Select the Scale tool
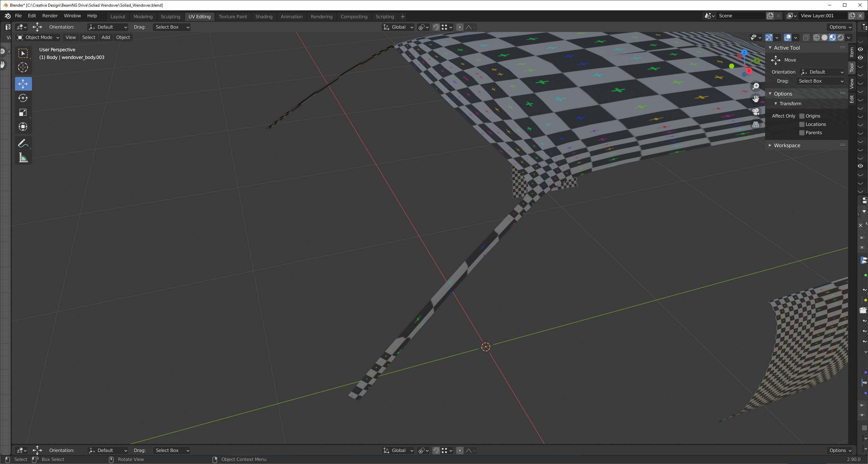Image resolution: width=868 pixels, height=464 pixels. (23, 113)
